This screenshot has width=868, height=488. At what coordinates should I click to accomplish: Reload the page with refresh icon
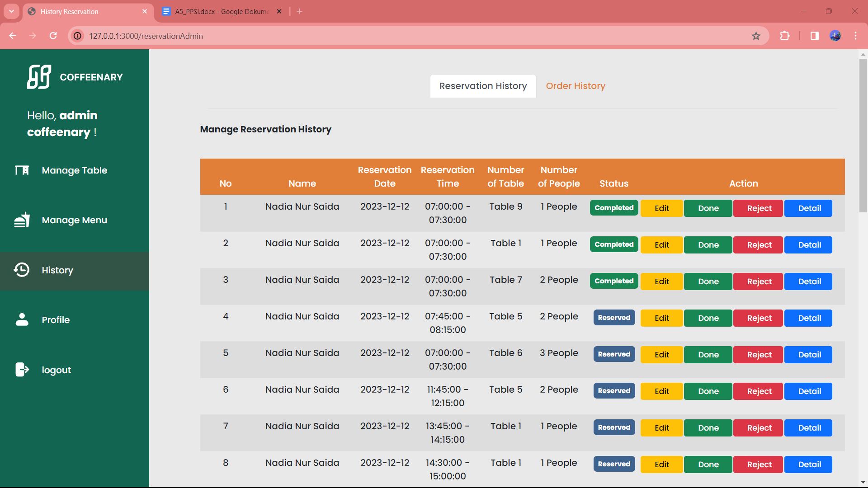(x=53, y=36)
